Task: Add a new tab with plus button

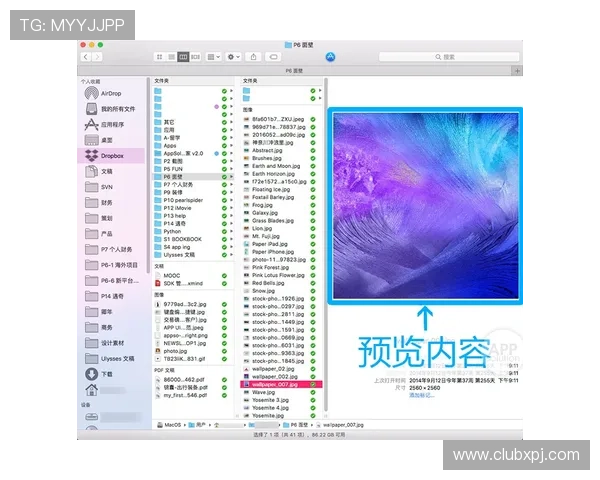Action: pos(516,71)
